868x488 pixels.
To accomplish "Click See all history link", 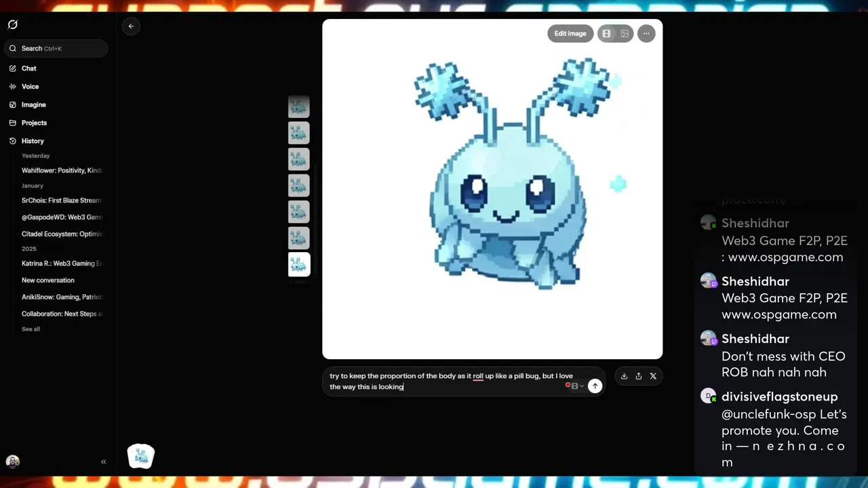I will click(x=31, y=329).
